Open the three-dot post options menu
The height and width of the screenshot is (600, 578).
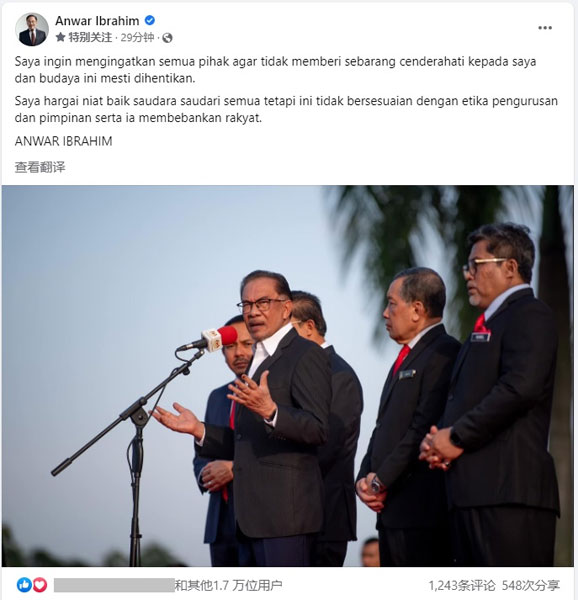pyautogui.click(x=545, y=28)
